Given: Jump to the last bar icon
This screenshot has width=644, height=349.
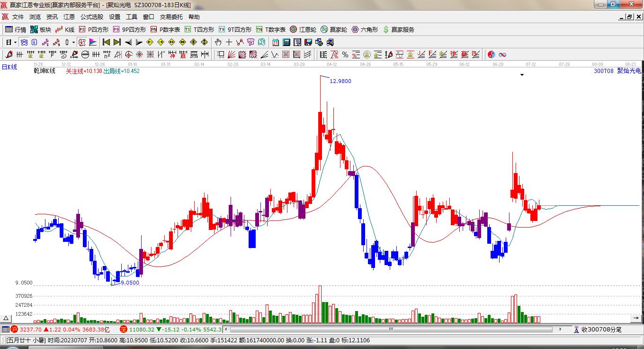Looking at the screenshot, I should [117, 42].
